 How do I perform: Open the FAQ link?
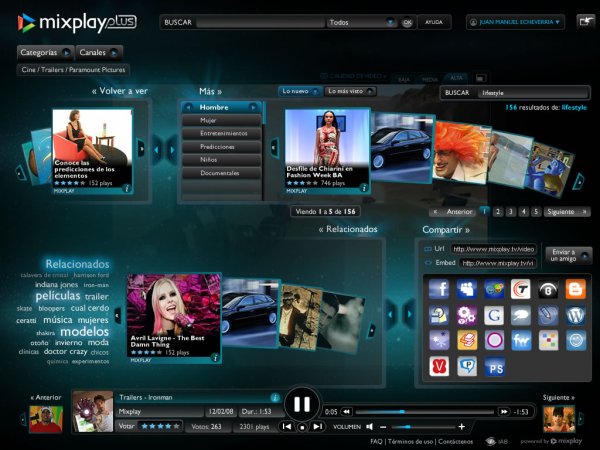pyautogui.click(x=376, y=442)
